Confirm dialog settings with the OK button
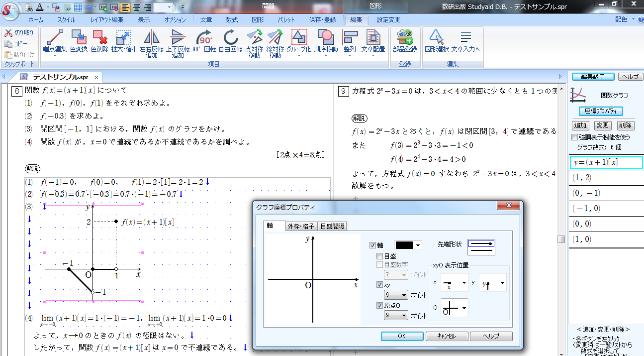 401,336
